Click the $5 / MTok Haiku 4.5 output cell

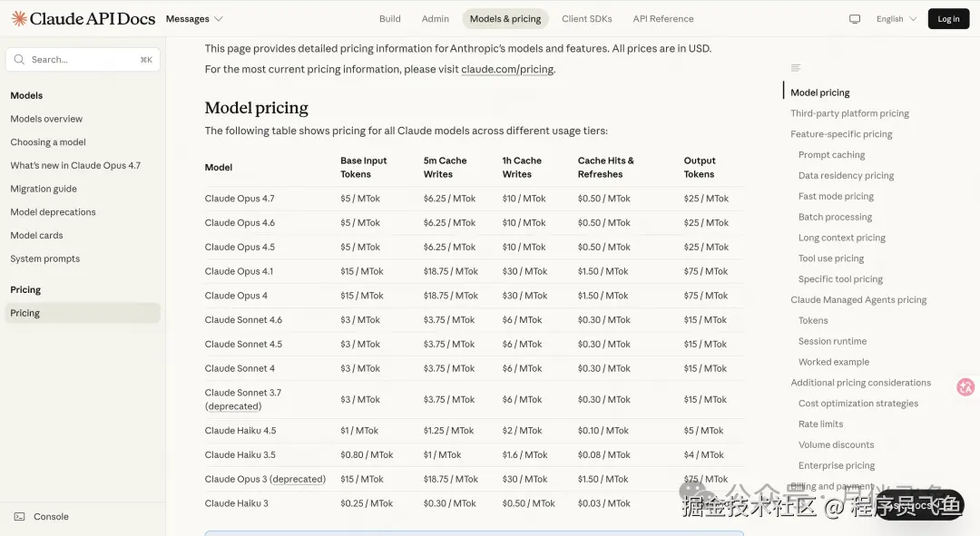(x=703, y=431)
